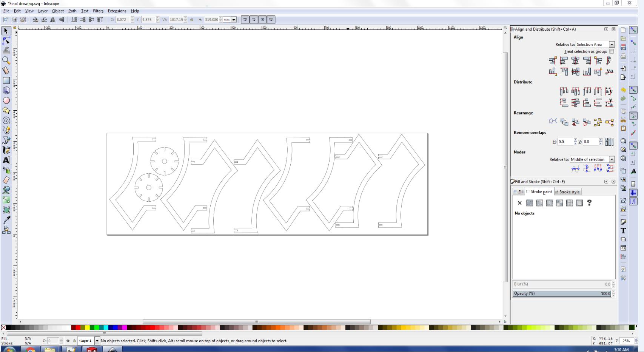The image size is (644, 352).
Task: Open the mm units dropdown
Action: point(230,20)
